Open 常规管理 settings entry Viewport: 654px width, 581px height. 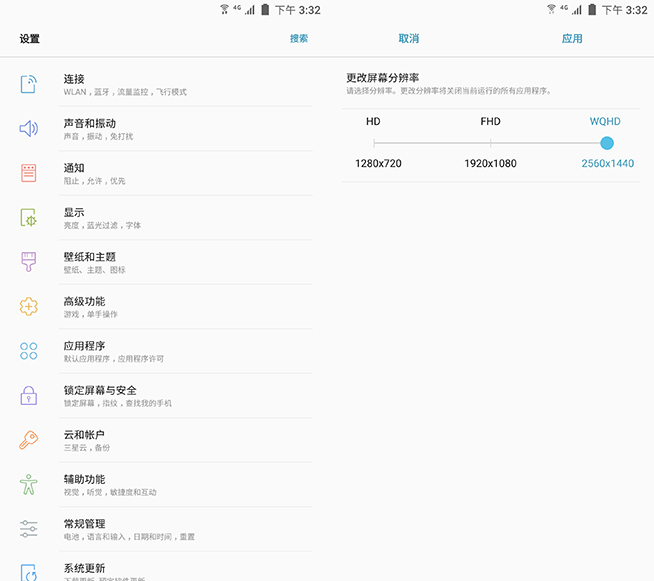[x=186, y=529]
